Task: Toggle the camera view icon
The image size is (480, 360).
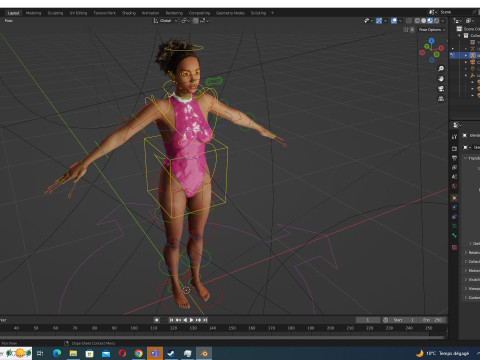Action: [x=441, y=89]
